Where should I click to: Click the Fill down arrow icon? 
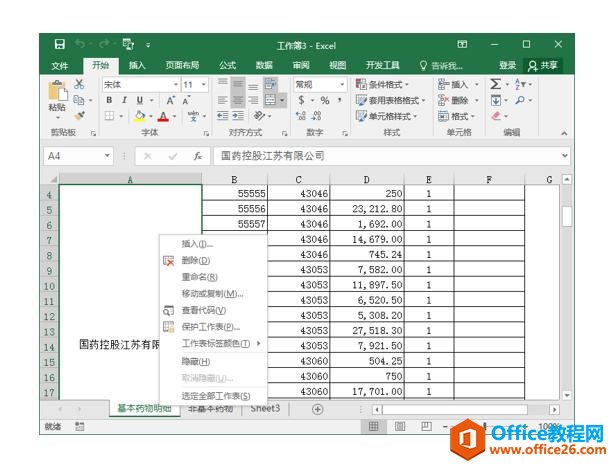tap(496, 100)
